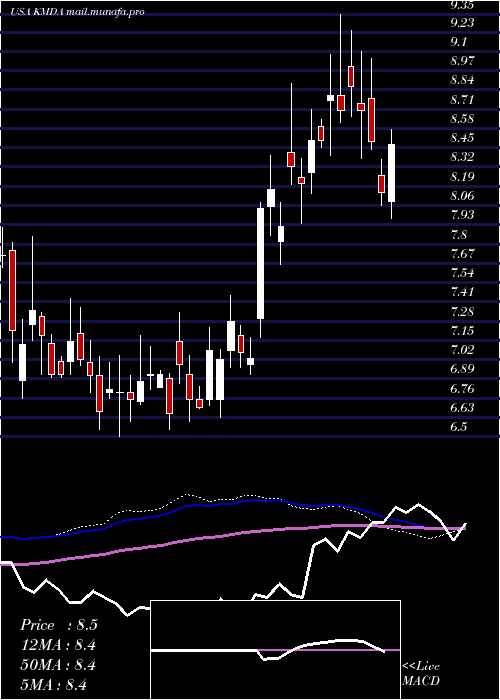Select the 7.54 price label
Screen dimensions: 500x700
[462, 272]
